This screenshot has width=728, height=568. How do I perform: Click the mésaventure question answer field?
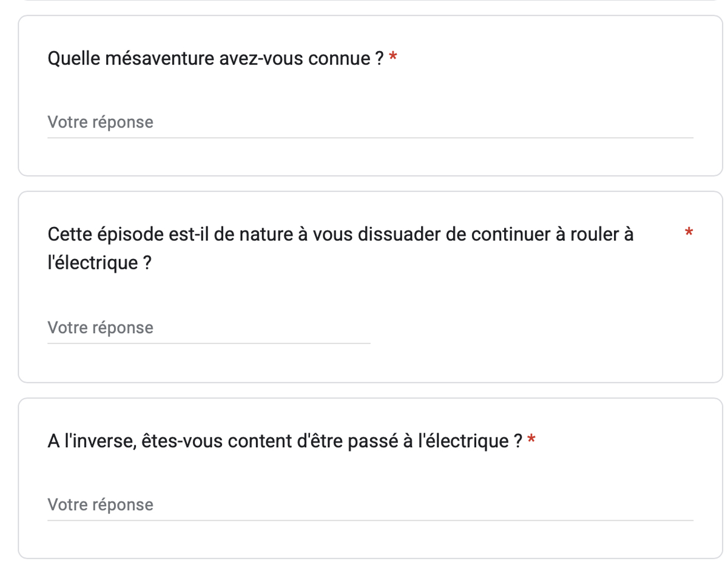pos(370,123)
